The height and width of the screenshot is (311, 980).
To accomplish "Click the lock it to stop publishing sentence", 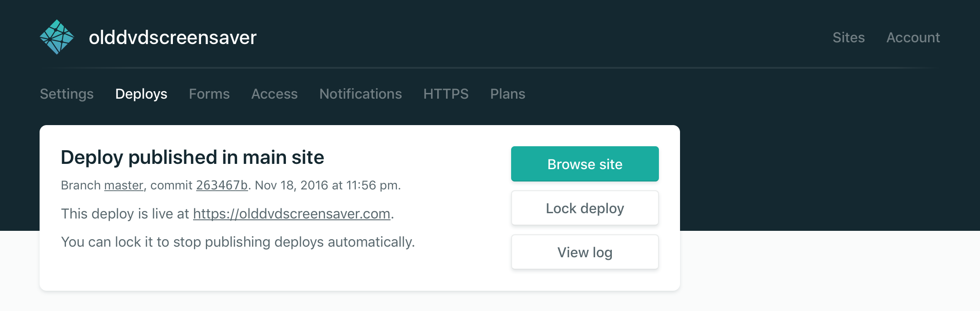I will [238, 242].
